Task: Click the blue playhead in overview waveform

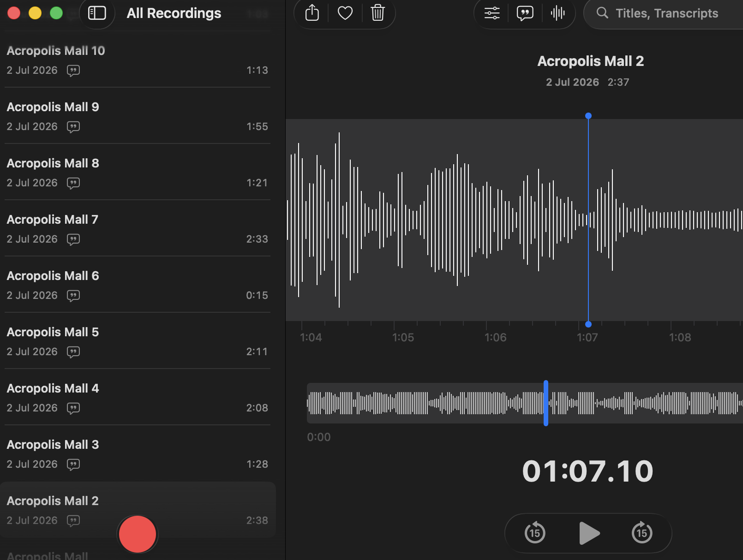Action: 546,403
